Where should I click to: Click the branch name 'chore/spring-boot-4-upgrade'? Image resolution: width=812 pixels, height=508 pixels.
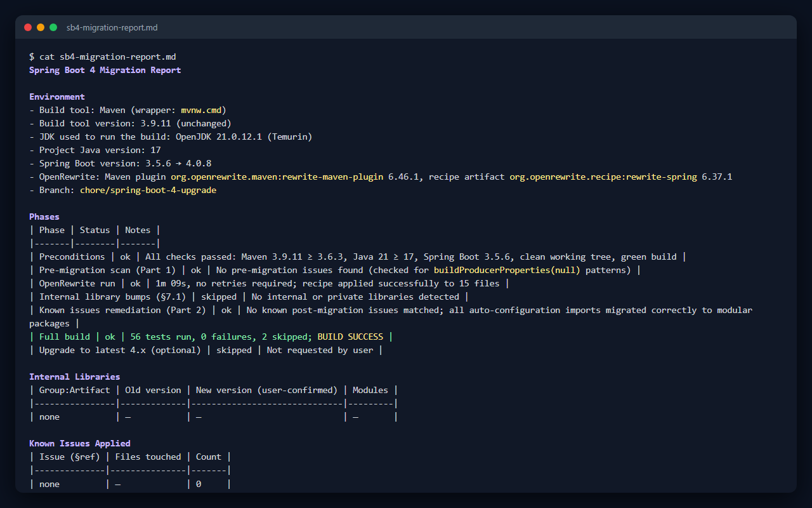click(x=148, y=190)
